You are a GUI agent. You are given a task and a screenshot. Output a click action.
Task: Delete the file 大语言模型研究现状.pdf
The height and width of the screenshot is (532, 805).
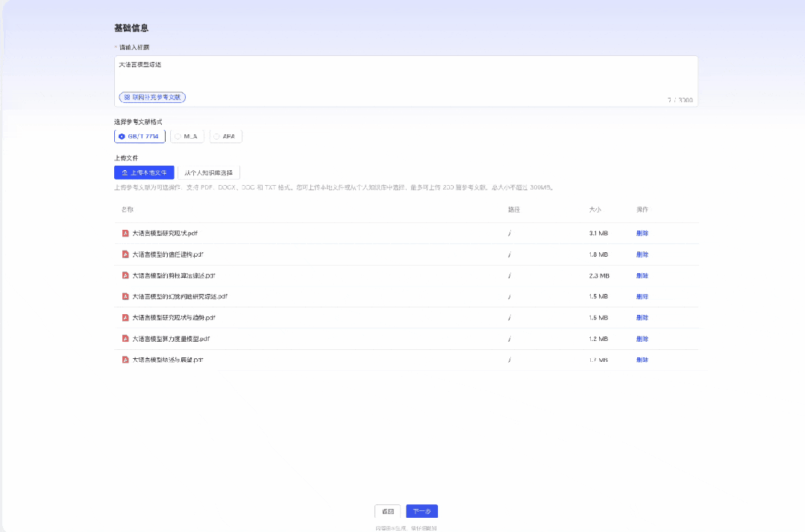[x=642, y=233]
